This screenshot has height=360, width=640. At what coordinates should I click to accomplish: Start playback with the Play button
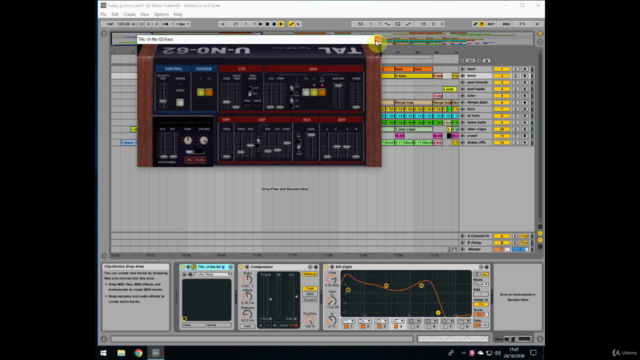[260, 24]
